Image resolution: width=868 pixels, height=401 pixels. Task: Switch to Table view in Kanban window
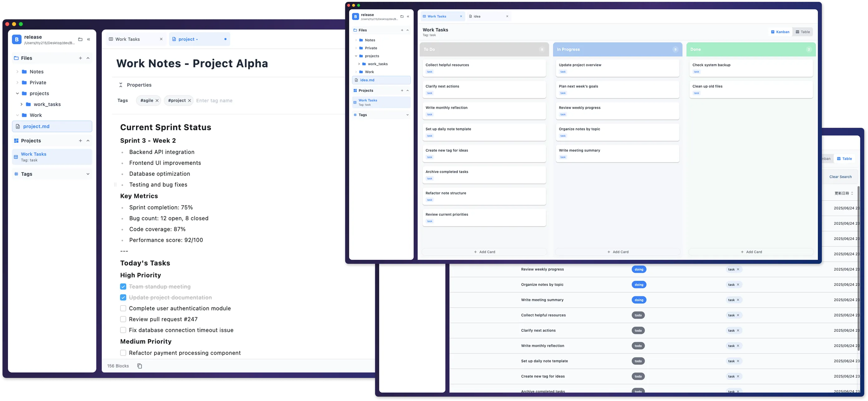click(x=803, y=32)
